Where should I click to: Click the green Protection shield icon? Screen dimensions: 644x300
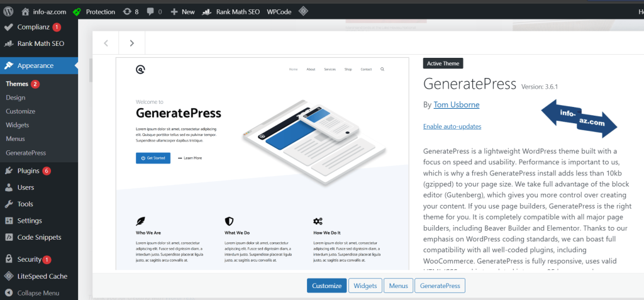pos(77,11)
